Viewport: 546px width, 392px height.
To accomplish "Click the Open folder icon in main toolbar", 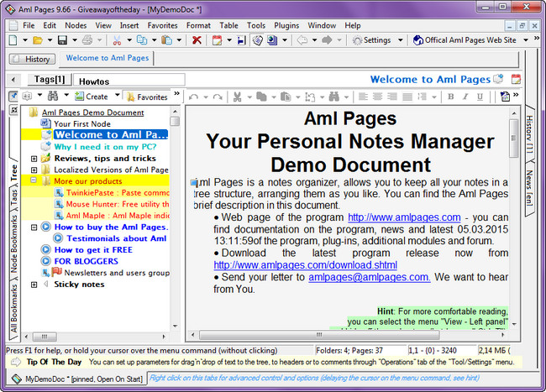I will click(x=38, y=40).
